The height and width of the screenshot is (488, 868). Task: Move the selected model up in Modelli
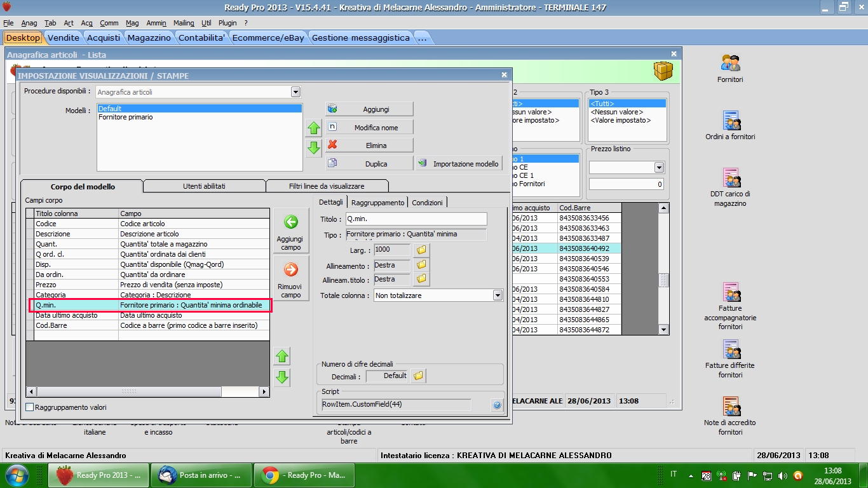pyautogui.click(x=314, y=128)
